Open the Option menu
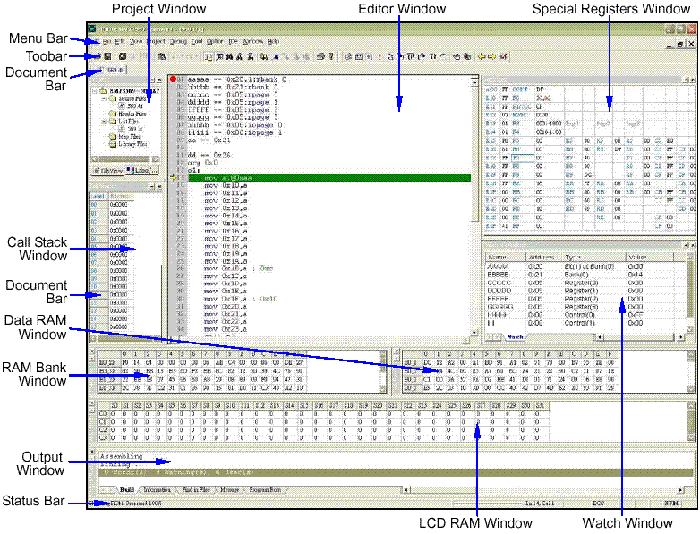The image size is (700, 534). tap(215, 42)
